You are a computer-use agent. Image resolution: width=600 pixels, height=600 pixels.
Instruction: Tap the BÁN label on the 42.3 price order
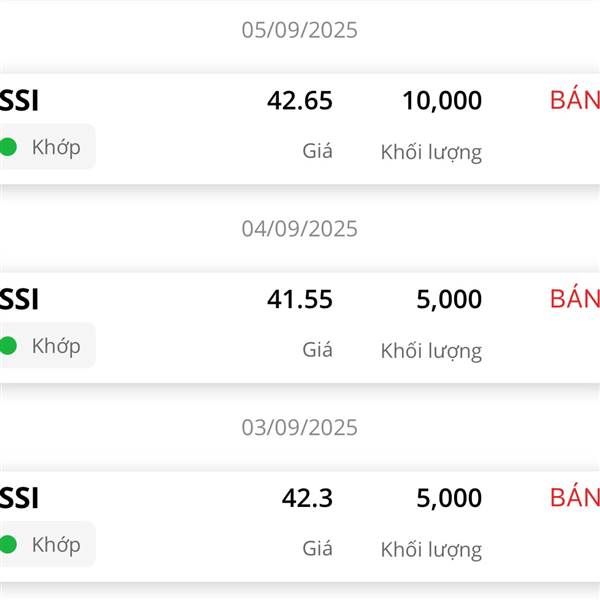coord(575,497)
